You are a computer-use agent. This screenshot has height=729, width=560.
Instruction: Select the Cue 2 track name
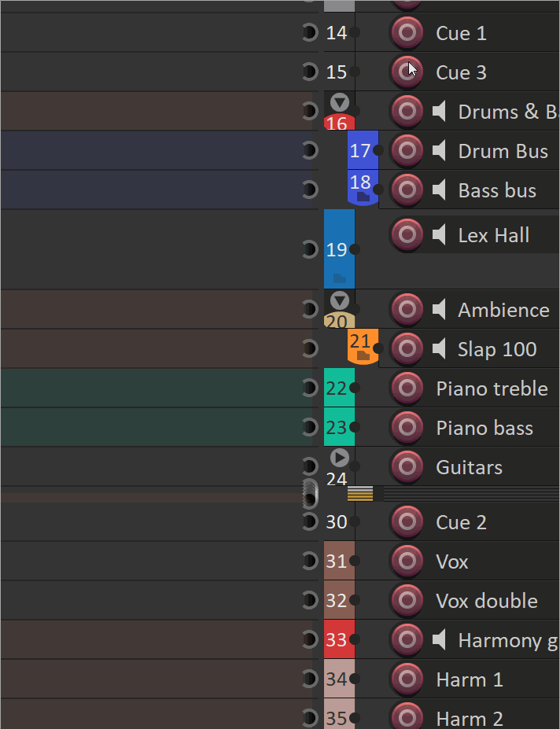(464, 521)
